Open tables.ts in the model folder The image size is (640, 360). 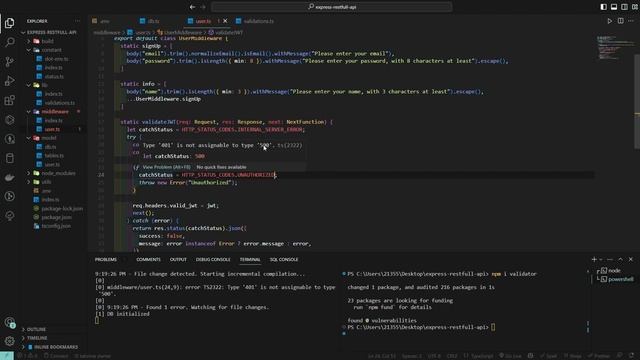(54, 156)
